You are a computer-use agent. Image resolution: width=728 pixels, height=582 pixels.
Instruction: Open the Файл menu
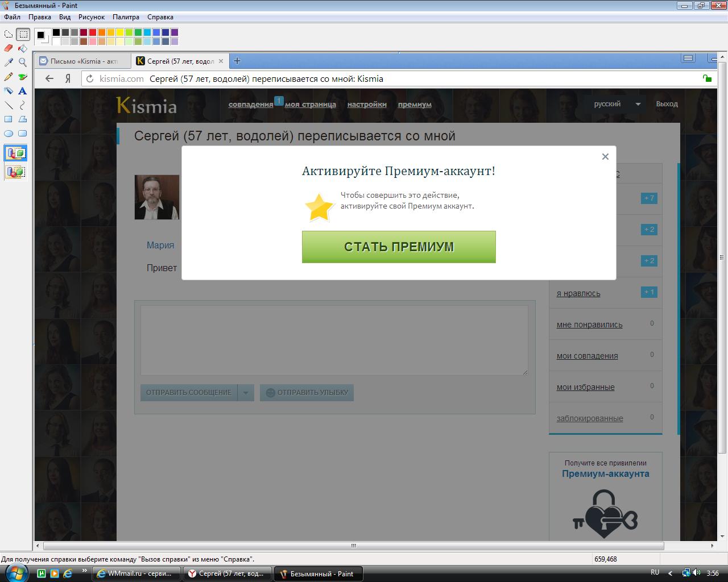click(x=12, y=17)
